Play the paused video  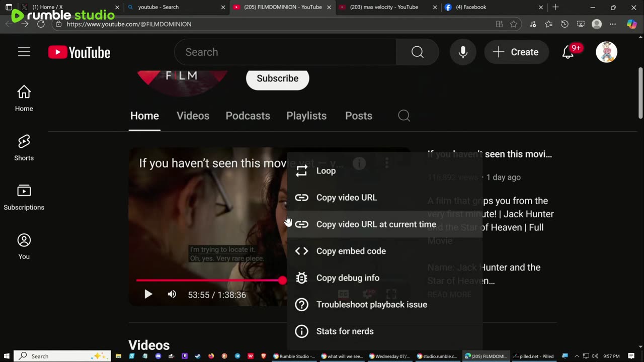(148, 295)
